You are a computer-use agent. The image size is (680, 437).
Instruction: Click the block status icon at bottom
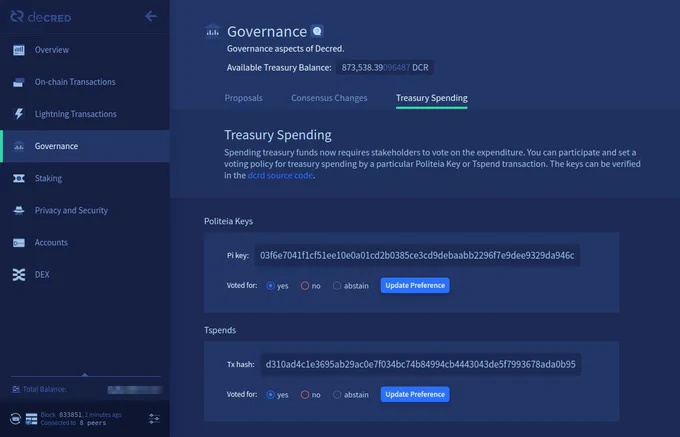pyautogui.click(x=31, y=419)
